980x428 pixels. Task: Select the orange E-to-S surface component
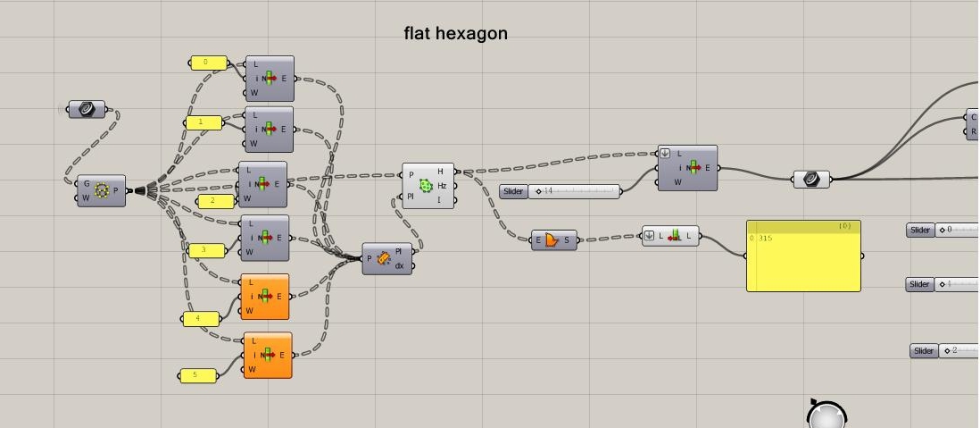pyautogui.click(x=553, y=239)
